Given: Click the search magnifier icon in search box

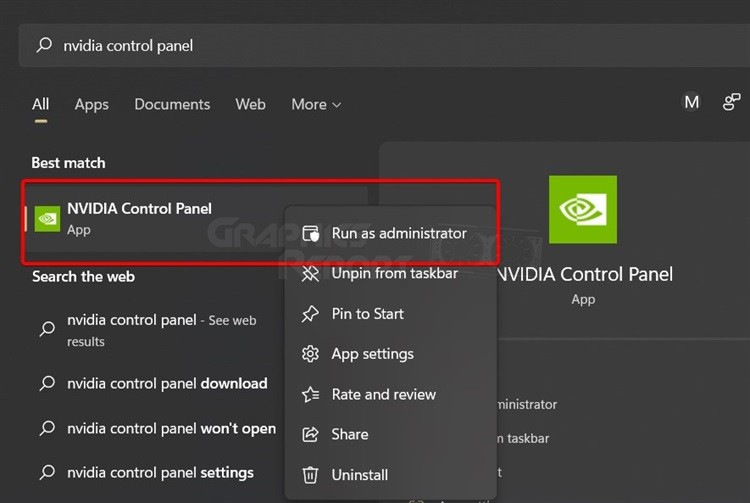Looking at the screenshot, I should pos(44,45).
